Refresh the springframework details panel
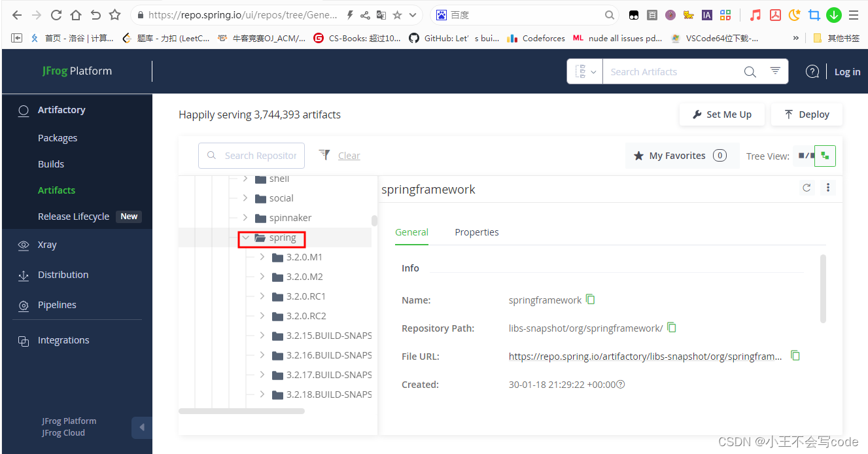The height and width of the screenshot is (454, 868). pyautogui.click(x=807, y=188)
